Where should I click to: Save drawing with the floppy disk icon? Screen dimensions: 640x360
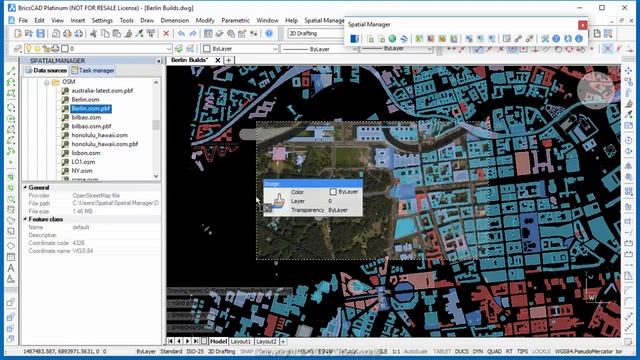pos(40,33)
